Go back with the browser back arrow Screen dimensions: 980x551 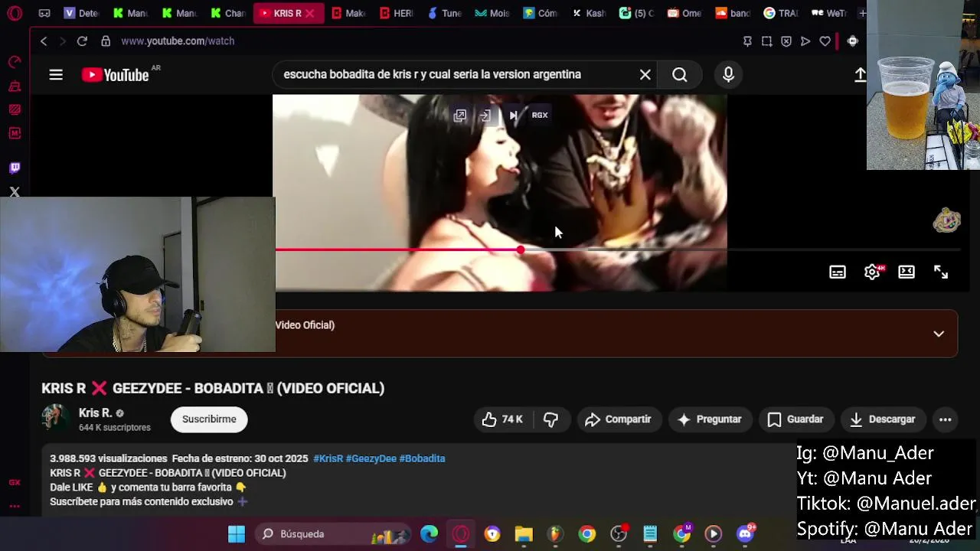[x=44, y=41]
